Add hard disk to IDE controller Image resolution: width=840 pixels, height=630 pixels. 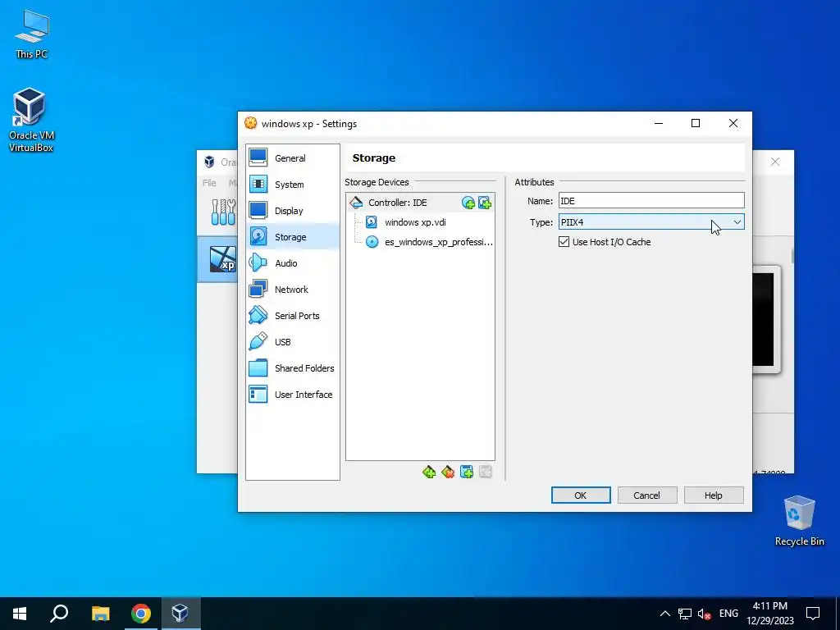point(485,203)
